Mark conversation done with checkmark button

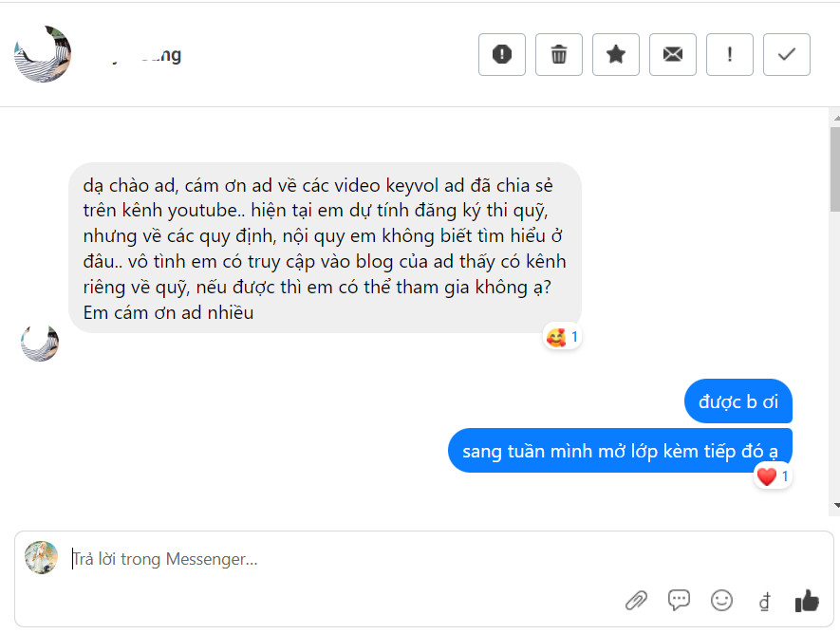click(x=787, y=55)
